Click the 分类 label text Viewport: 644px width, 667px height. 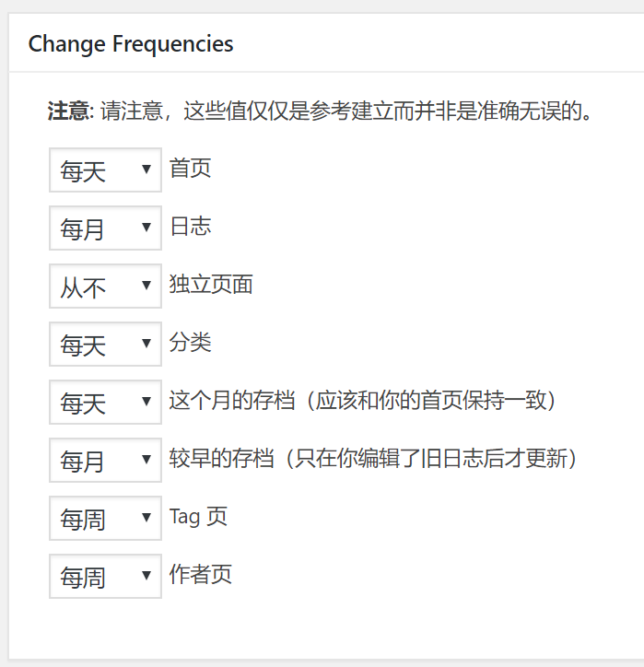pyautogui.click(x=191, y=343)
